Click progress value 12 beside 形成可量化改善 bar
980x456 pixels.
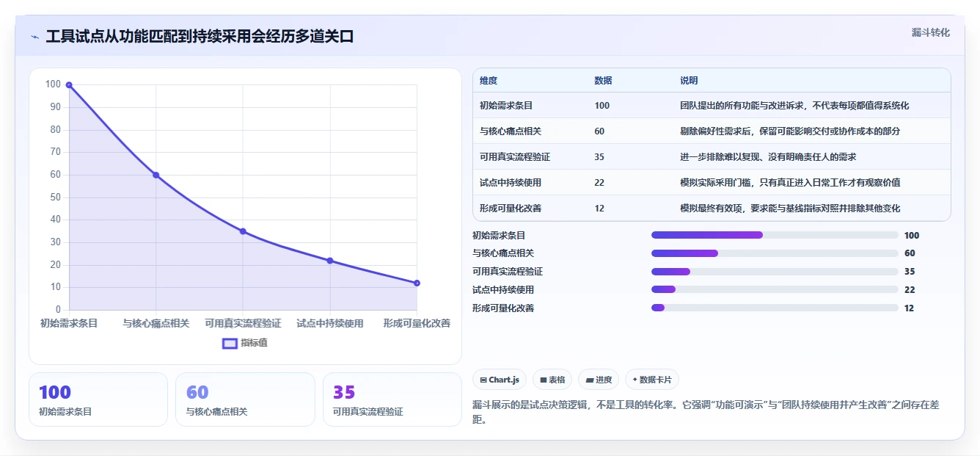(910, 308)
